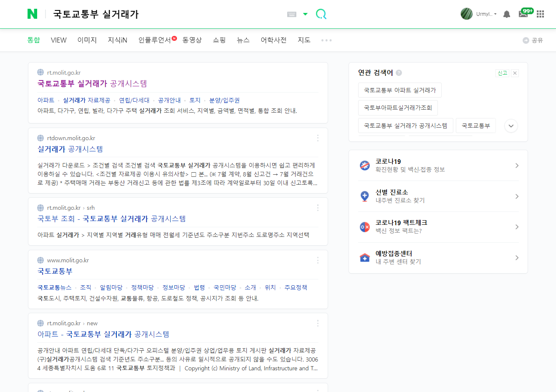Click the rtdown.molit.go.kr globe icon
556x392 pixels.
(40, 138)
